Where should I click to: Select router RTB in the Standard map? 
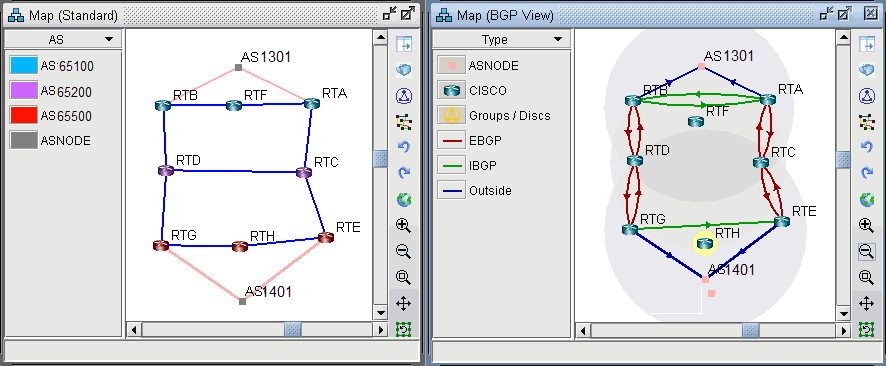coord(162,105)
